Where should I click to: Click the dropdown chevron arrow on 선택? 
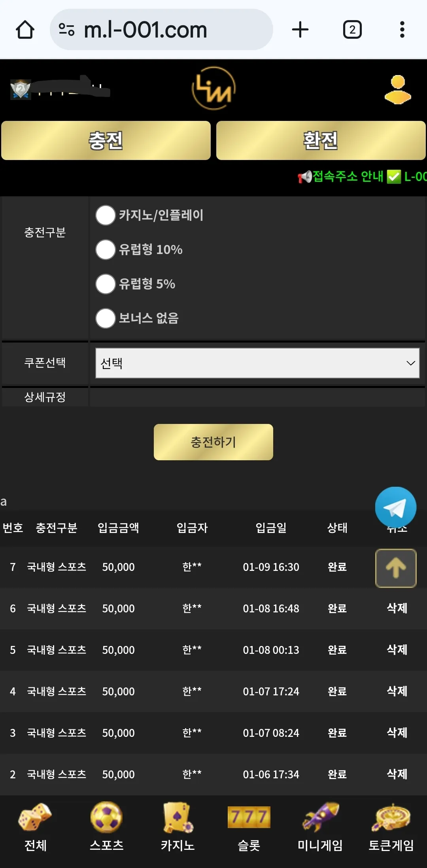[411, 363]
